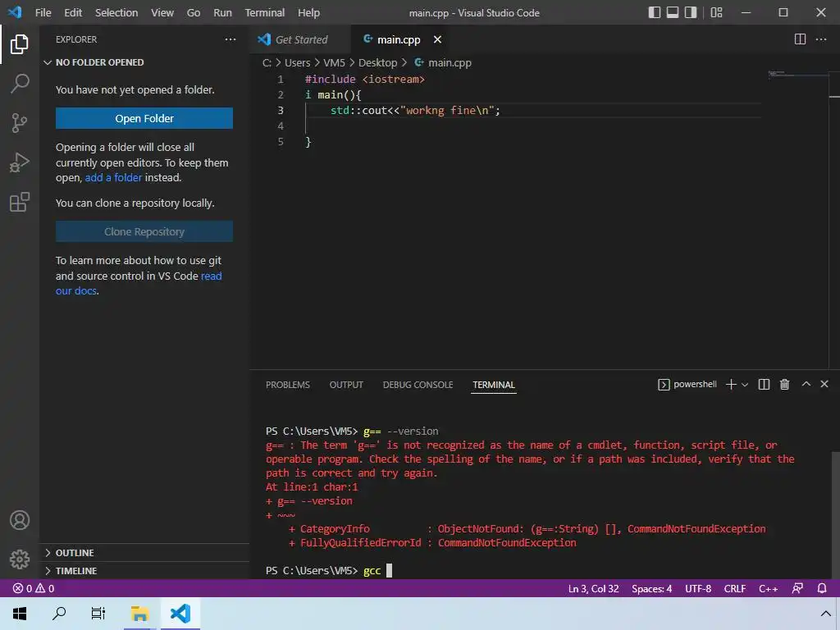Click the Windows Start button
The height and width of the screenshot is (630, 840).
pyautogui.click(x=20, y=614)
